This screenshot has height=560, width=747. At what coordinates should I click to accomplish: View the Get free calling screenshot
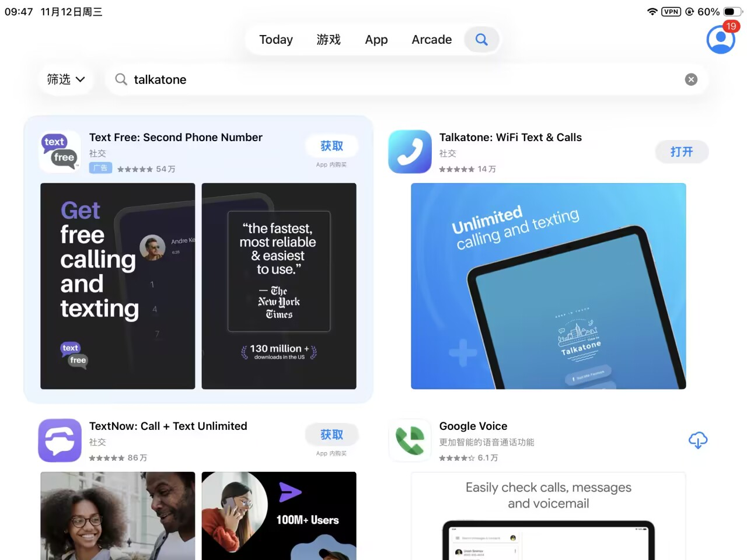pos(118,286)
